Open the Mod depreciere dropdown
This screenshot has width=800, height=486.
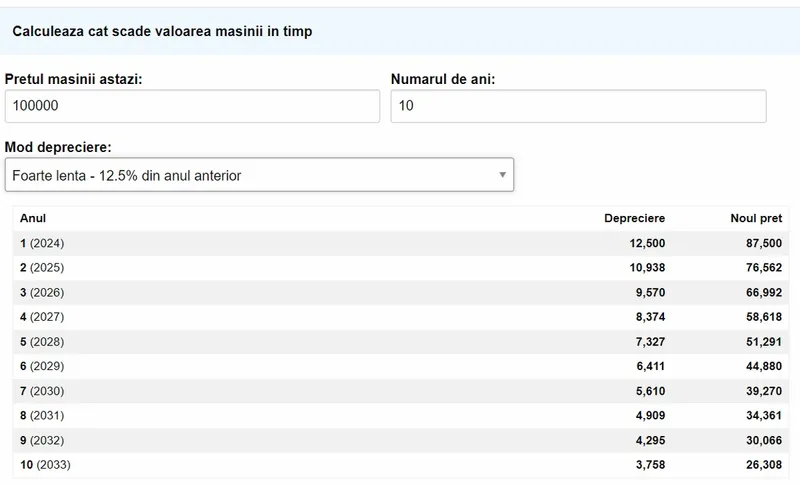click(x=259, y=175)
